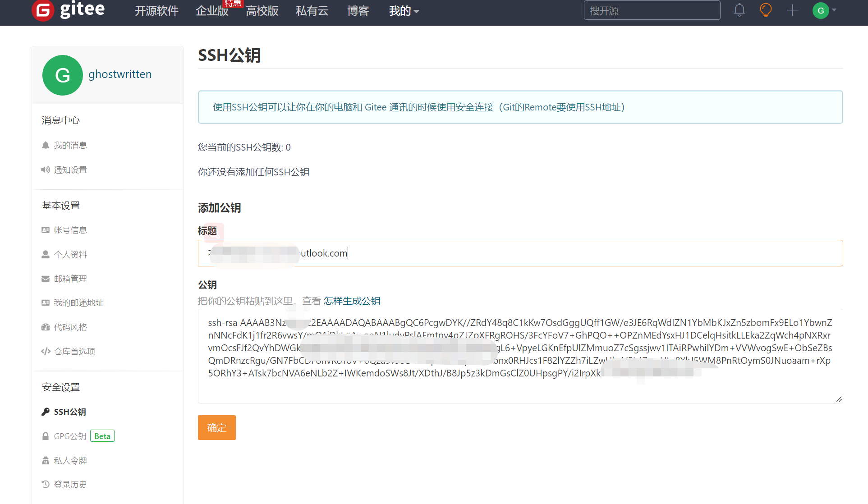Open 通知设置 with the speaker icon
This screenshot has width=868, height=504.
click(x=70, y=170)
